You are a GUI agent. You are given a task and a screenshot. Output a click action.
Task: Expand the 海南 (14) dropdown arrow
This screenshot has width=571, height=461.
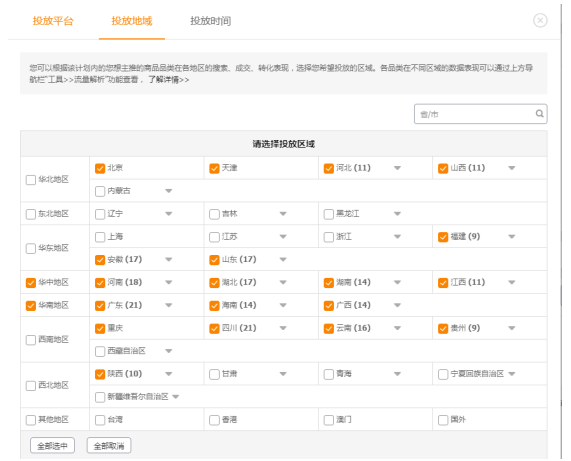(x=283, y=305)
